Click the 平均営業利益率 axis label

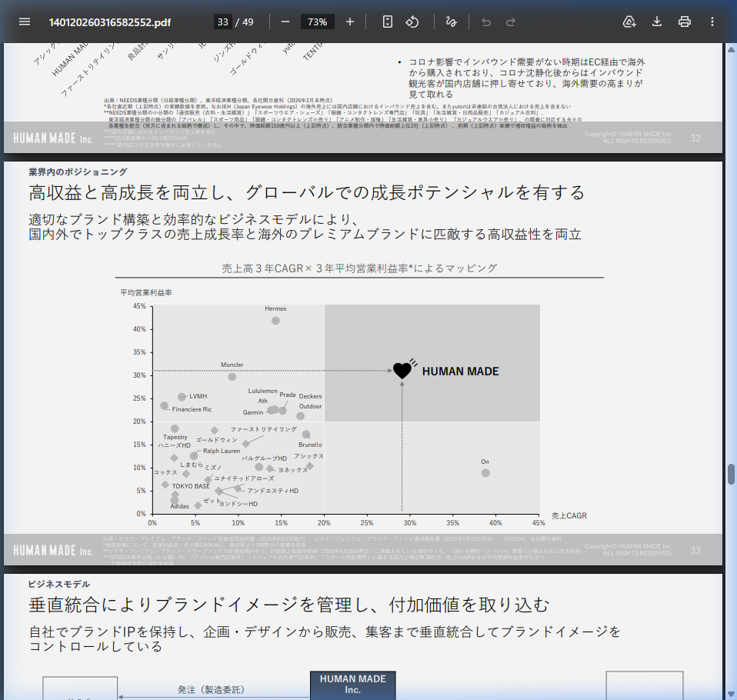click(x=146, y=292)
